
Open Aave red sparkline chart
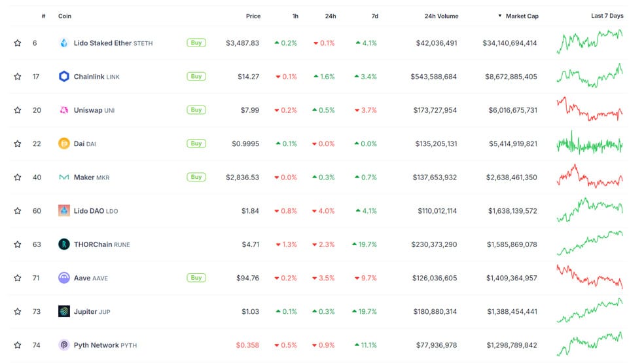click(590, 277)
